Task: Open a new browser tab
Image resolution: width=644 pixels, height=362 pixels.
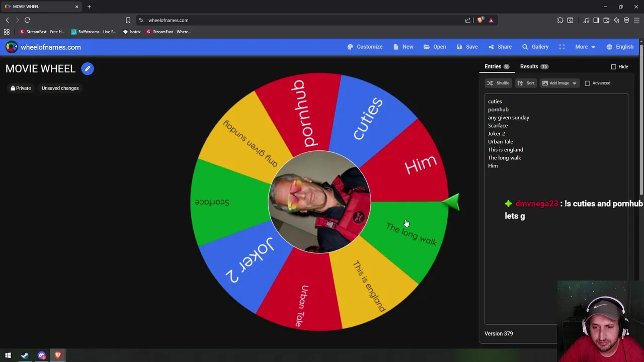Action: click(x=89, y=7)
